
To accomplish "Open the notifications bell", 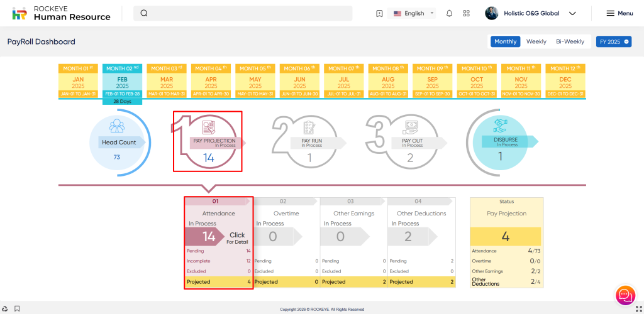I will pos(449,13).
